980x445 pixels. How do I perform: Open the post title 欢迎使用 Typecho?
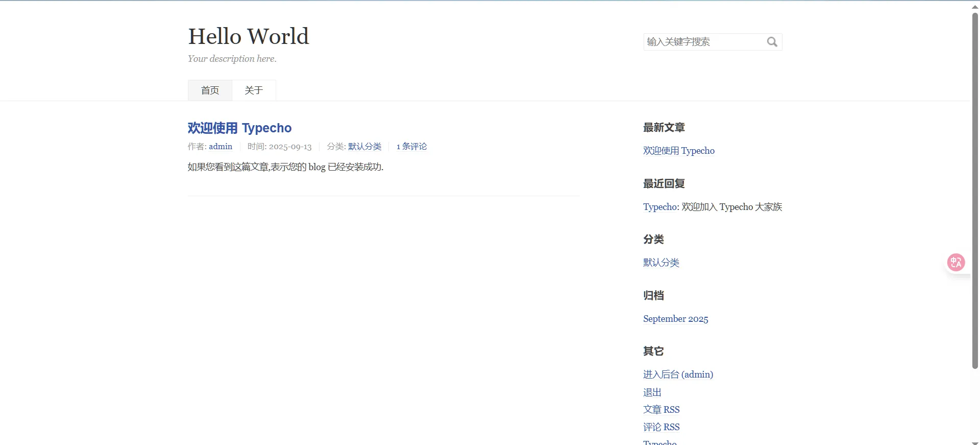239,128
